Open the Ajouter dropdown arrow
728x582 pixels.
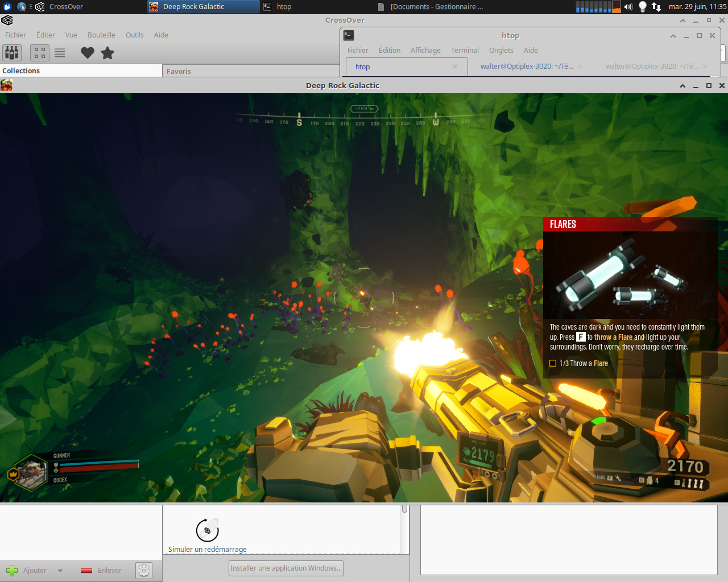point(59,570)
